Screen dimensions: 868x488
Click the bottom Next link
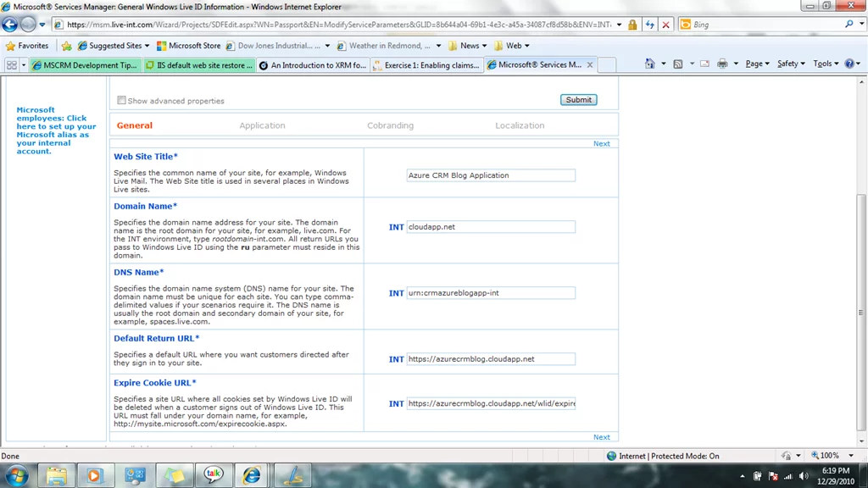click(x=602, y=437)
